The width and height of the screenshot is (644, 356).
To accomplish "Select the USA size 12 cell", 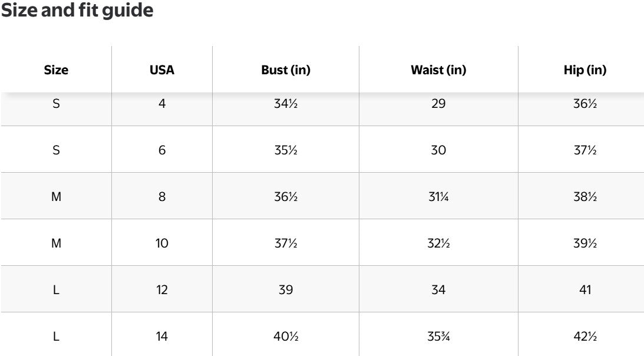I will click(x=162, y=290).
